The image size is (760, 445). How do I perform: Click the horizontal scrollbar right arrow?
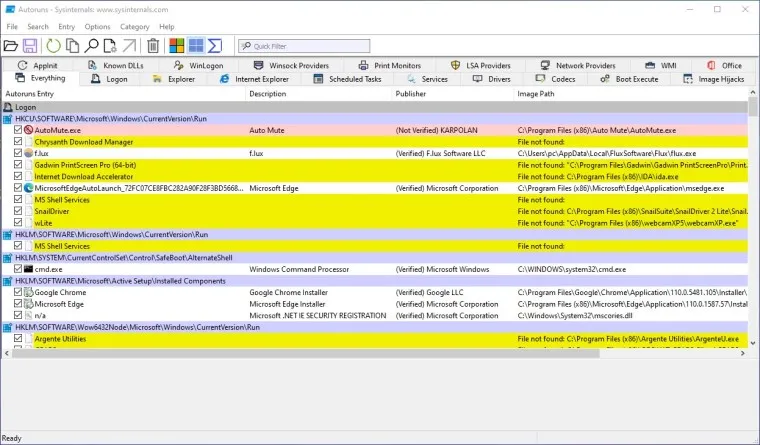pyautogui.click(x=743, y=353)
